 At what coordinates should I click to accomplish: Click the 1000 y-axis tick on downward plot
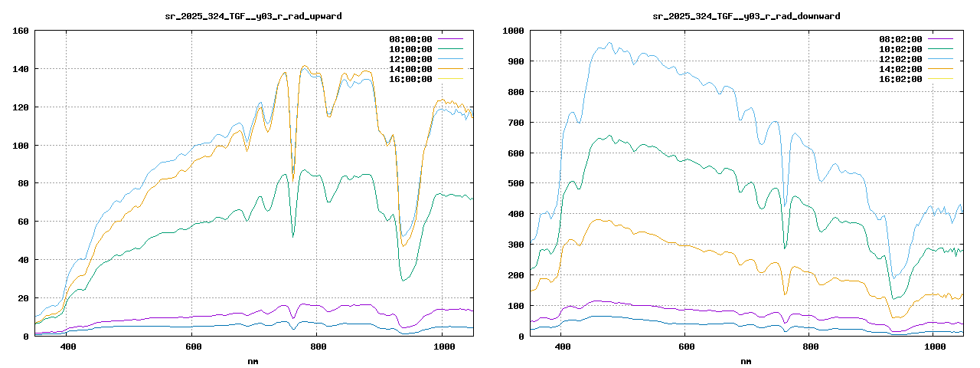coord(512,31)
